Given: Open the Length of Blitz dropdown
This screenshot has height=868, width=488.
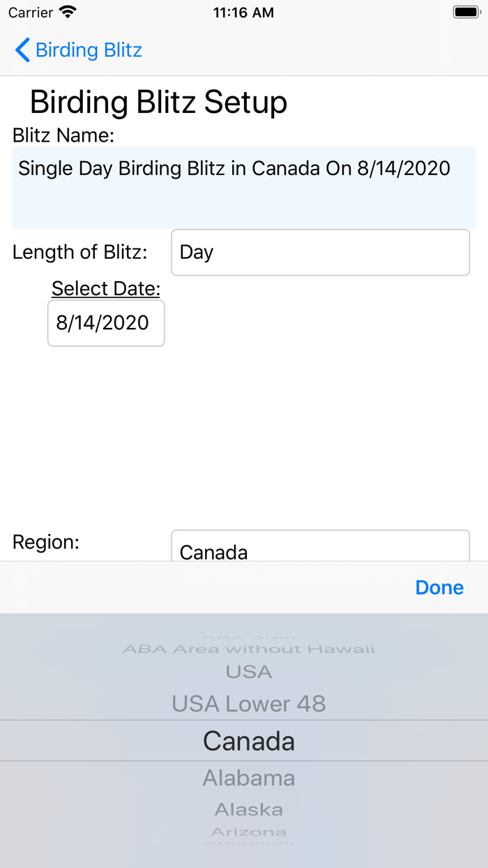Looking at the screenshot, I should tap(320, 252).
